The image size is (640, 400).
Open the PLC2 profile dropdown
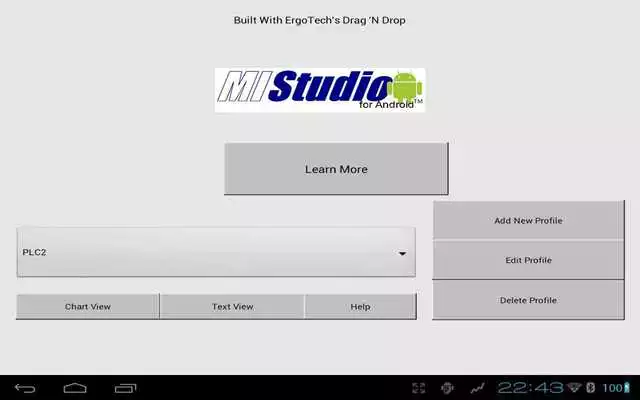[x=216, y=252]
